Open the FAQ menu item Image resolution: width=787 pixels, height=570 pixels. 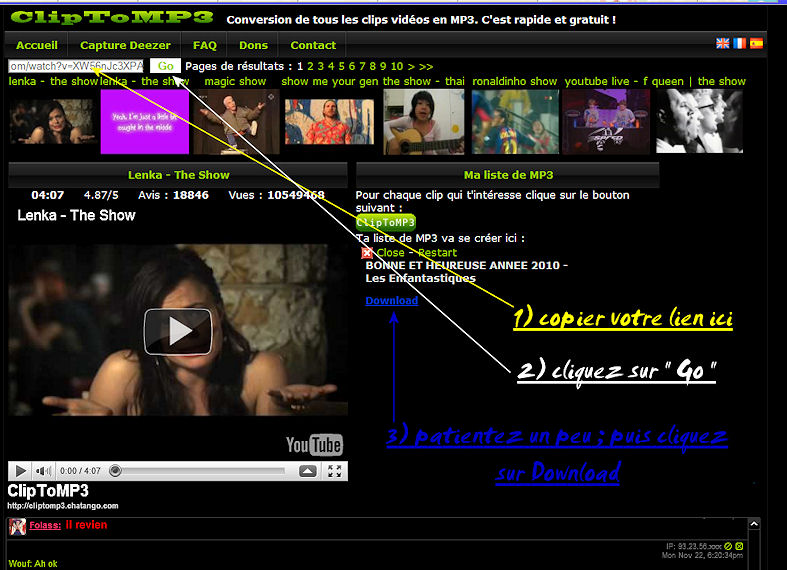tap(205, 45)
